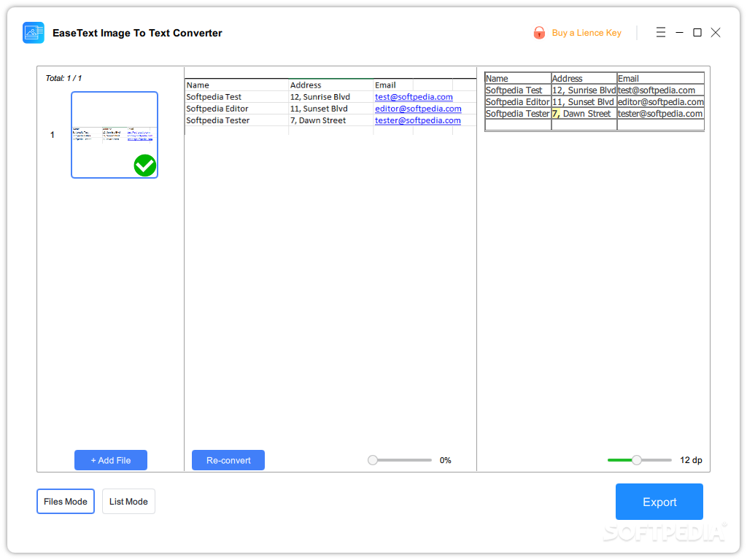Click the green checkmark on the thumbnail
This screenshot has height=560, width=747.
pyautogui.click(x=145, y=166)
